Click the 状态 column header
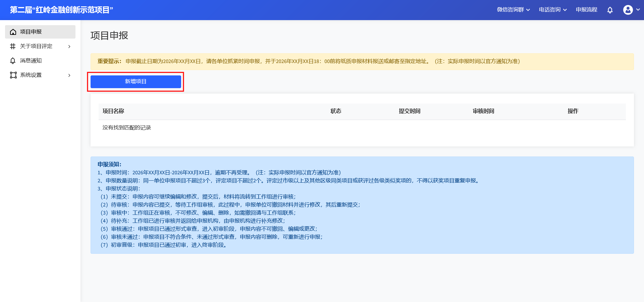This screenshot has height=302, width=644. (x=335, y=111)
